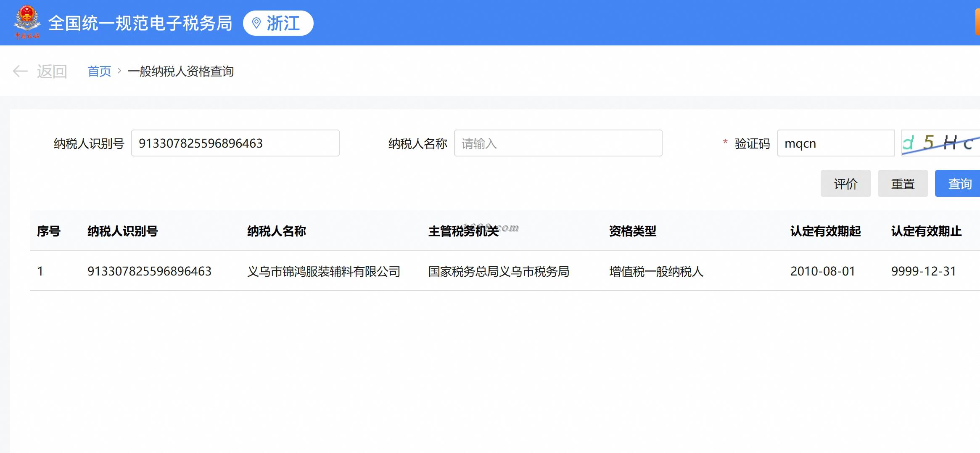Click the 纳税人名称 table column header
Image resolution: width=980 pixels, height=453 pixels.
(x=277, y=231)
